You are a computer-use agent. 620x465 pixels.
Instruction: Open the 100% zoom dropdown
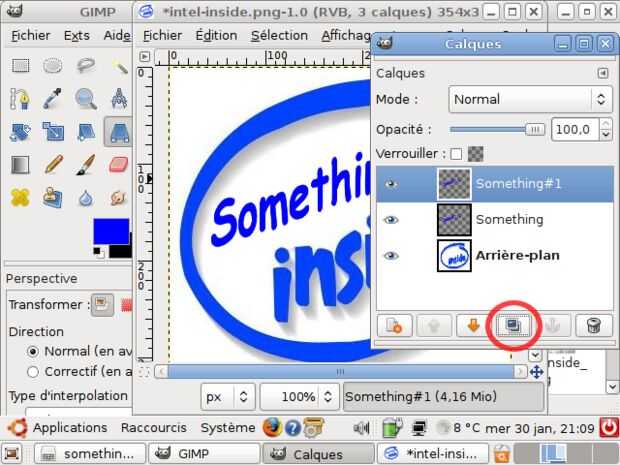click(299, 397)
